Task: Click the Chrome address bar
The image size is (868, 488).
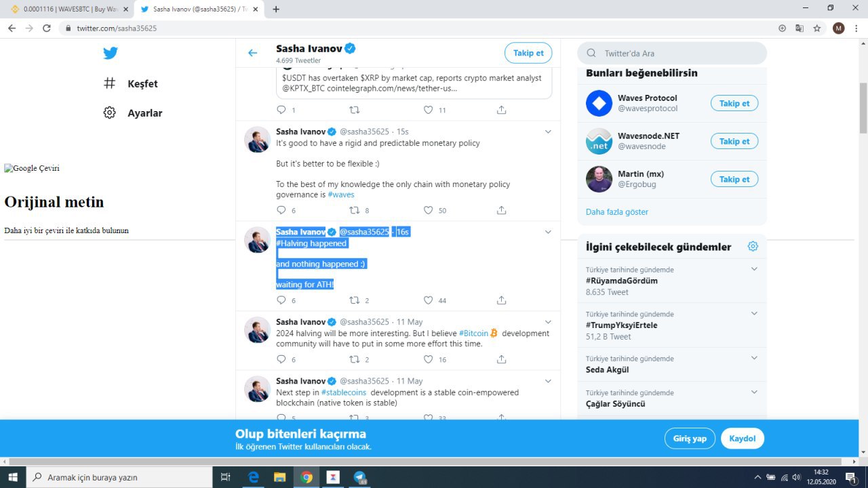Action: pos(420,28)
